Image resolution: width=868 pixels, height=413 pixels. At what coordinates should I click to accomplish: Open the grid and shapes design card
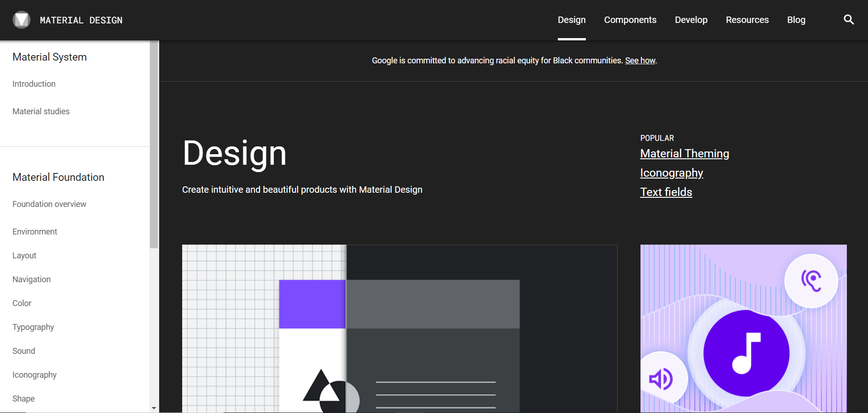pos(400,329)
